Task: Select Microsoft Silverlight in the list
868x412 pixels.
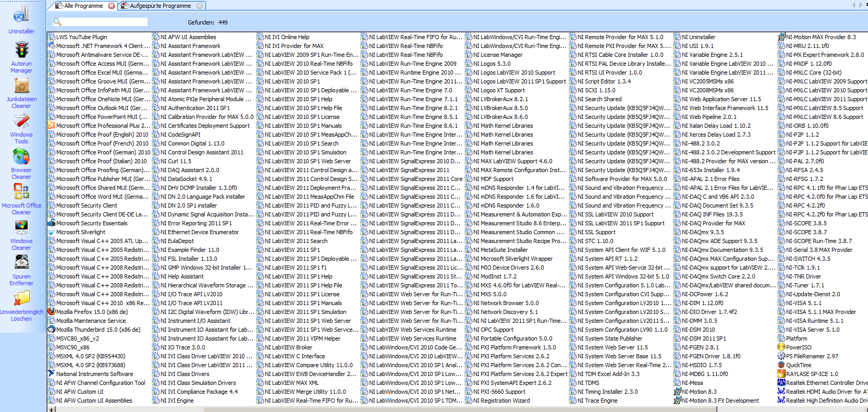Action: pyautogui.click(x=81, y=232)
